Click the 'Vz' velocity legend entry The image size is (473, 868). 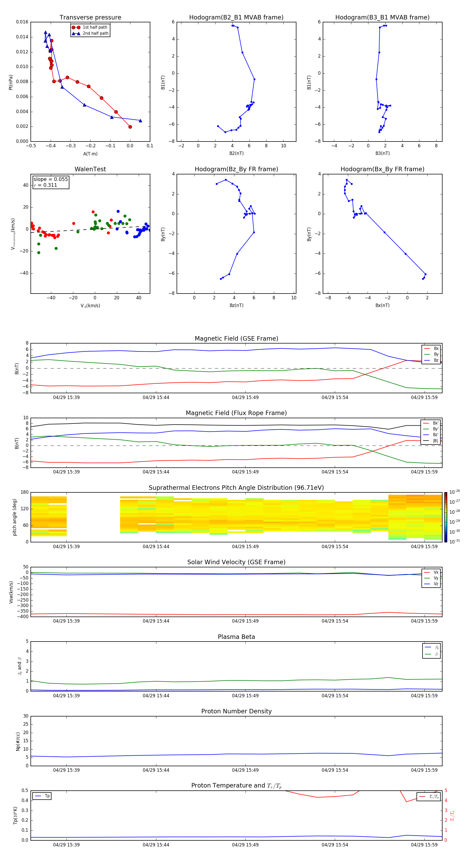click(x=431, y=584)
